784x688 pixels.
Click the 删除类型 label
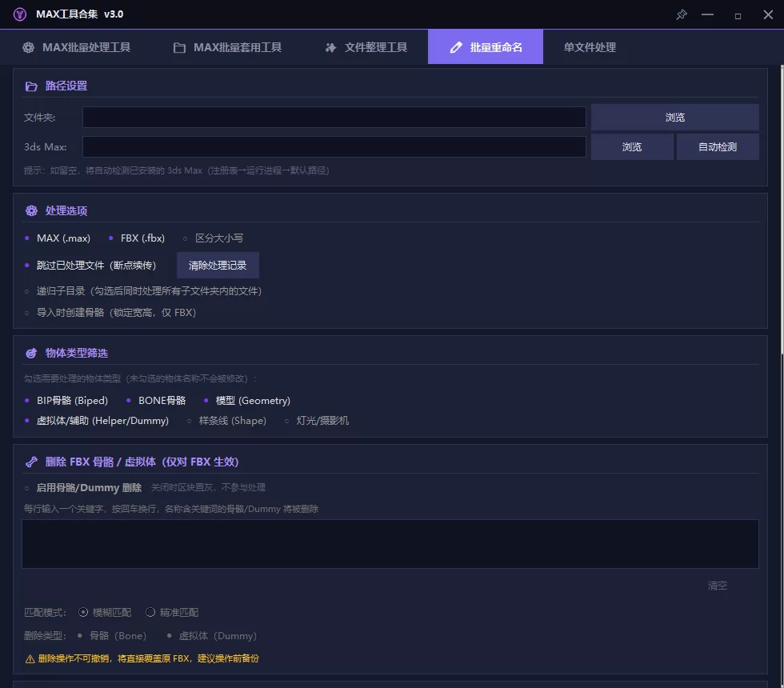(x=45, y=636)
